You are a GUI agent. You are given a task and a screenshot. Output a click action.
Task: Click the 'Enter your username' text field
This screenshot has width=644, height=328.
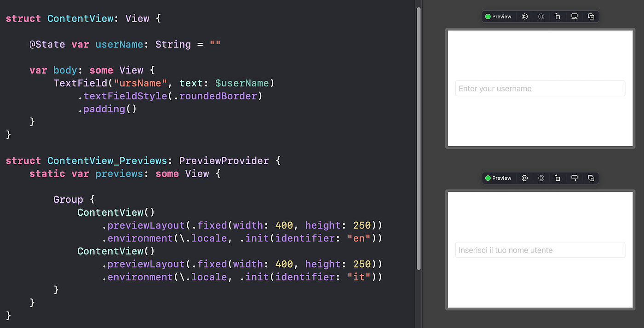(540, 88)
